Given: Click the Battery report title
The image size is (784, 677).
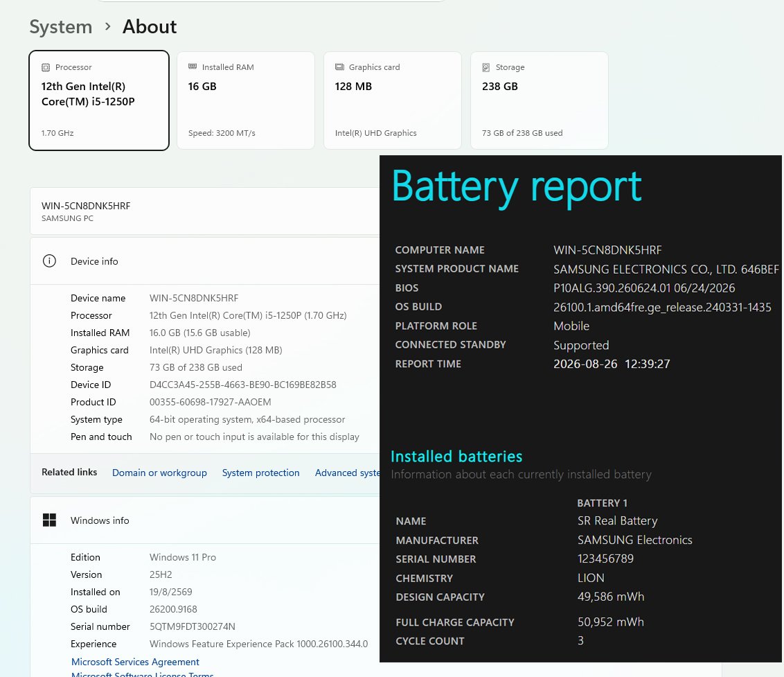Looking at the screenshot, I should [x=517, y=187].
